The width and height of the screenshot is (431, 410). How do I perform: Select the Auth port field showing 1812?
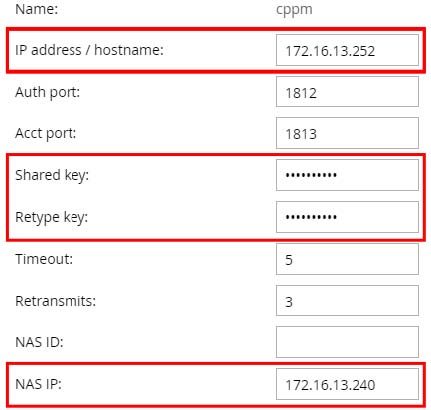[x=347, y=92]
